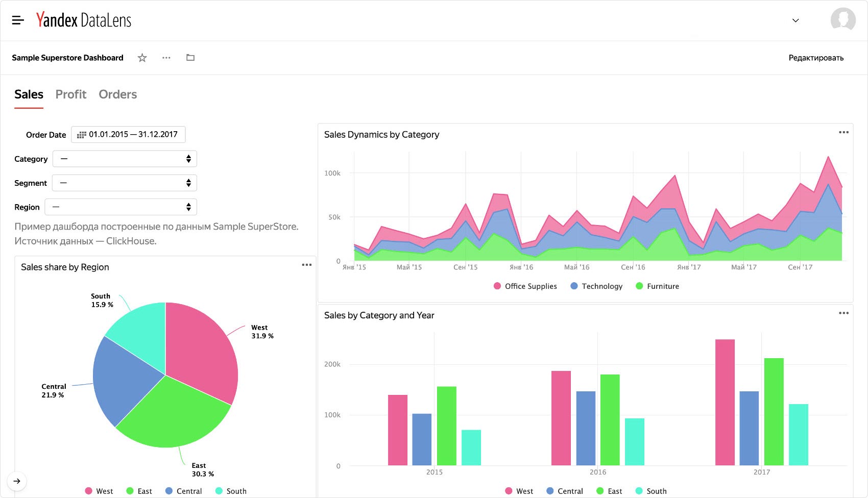Click the 'Sales by Category and Year' title
This screenshot has height=498, width=868.
point(379,315)
